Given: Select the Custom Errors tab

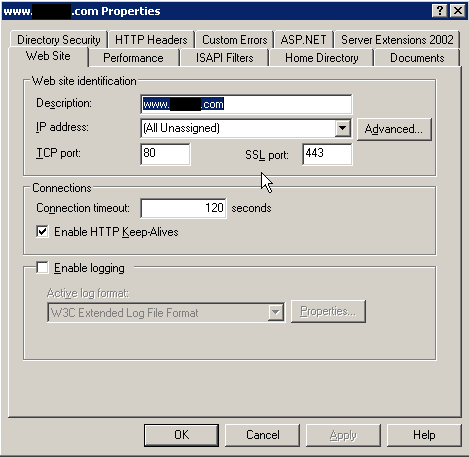Looking at the screenshot, I should (235, 40).
